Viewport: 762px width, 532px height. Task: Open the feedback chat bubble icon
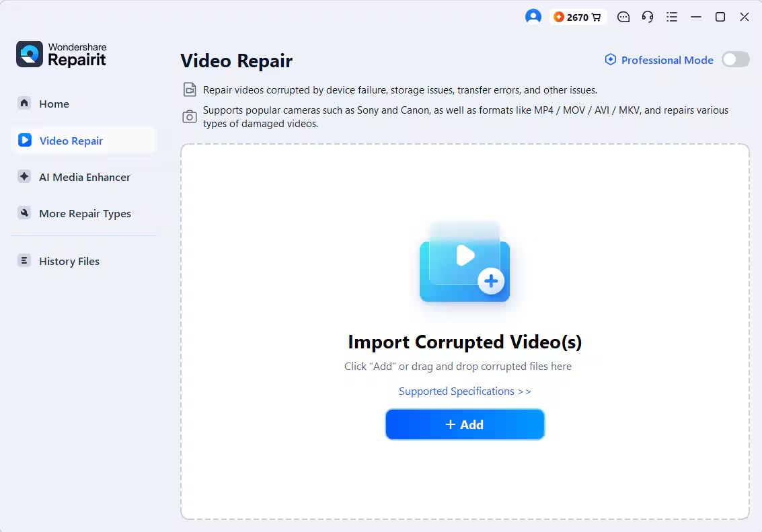[x=623, y=17]
